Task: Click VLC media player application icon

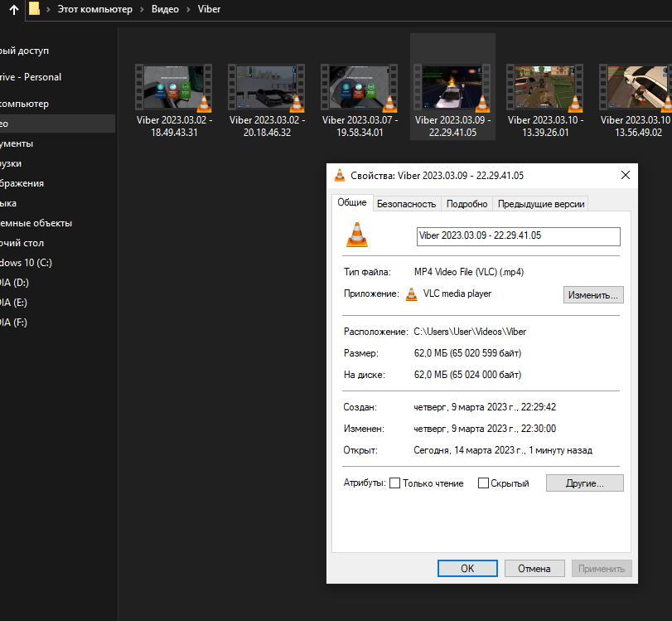Action: tap(411, 294)
